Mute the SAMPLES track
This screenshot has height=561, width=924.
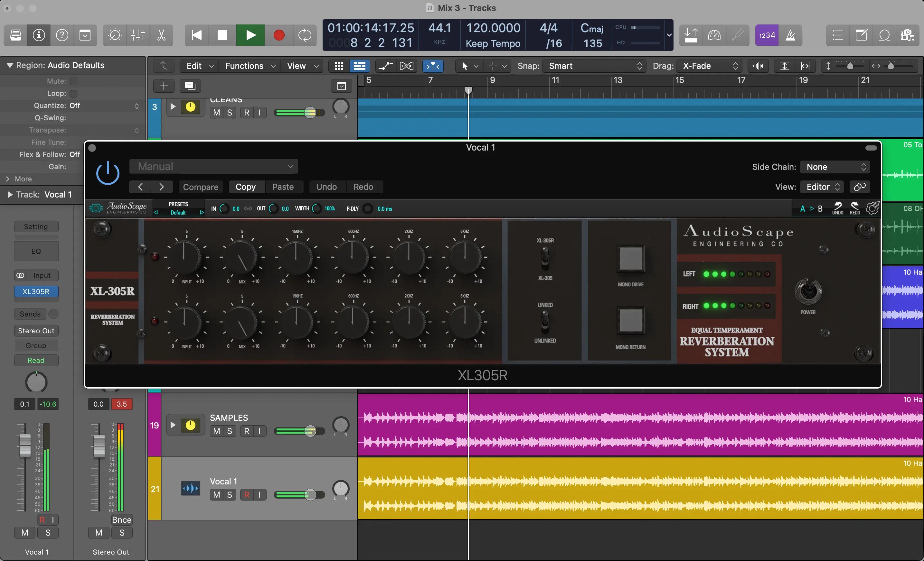216,431
